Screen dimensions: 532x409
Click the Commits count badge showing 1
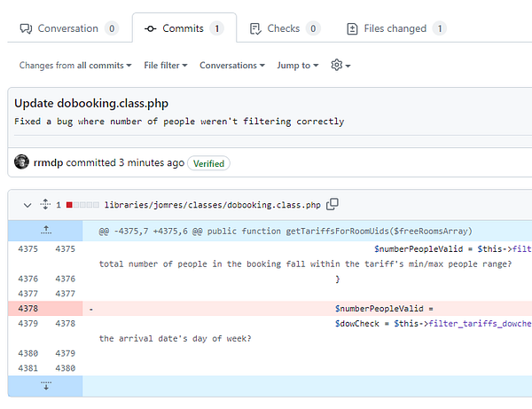(216, 28)
